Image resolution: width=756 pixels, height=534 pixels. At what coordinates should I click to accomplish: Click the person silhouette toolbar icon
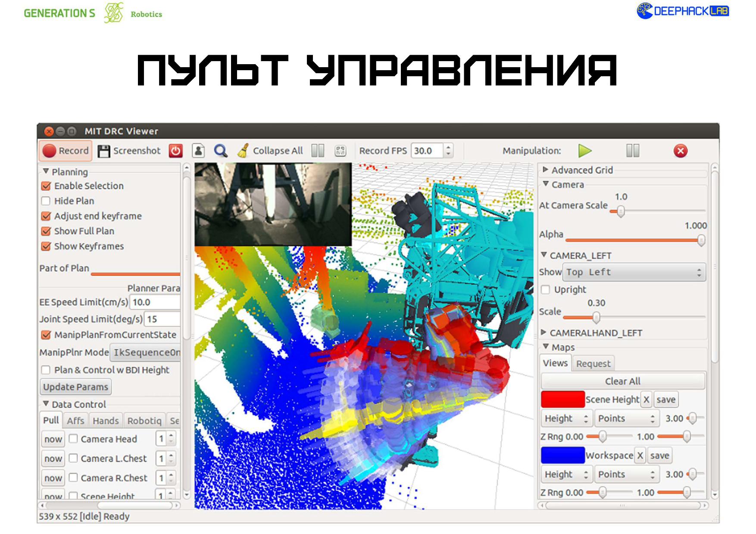(198, 151)
